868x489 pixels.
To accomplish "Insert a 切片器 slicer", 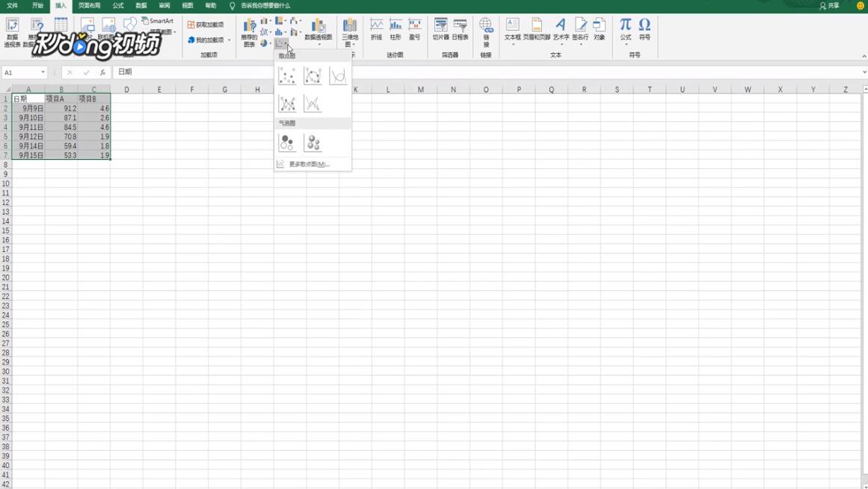I will 440,29.
